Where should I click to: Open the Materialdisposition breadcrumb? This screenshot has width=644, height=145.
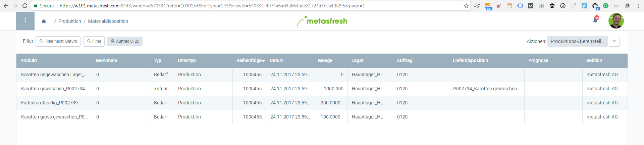coord(108,21)
